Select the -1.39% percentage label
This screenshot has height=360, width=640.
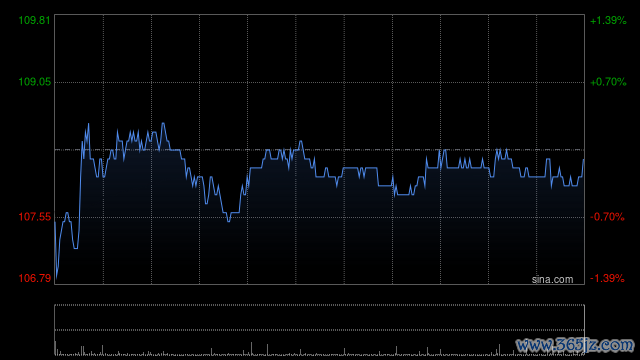coord(607,278)
